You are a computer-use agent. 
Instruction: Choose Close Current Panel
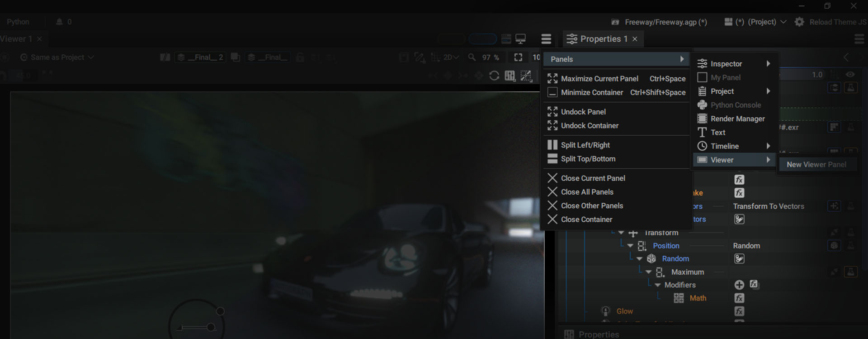coord(616,178)
